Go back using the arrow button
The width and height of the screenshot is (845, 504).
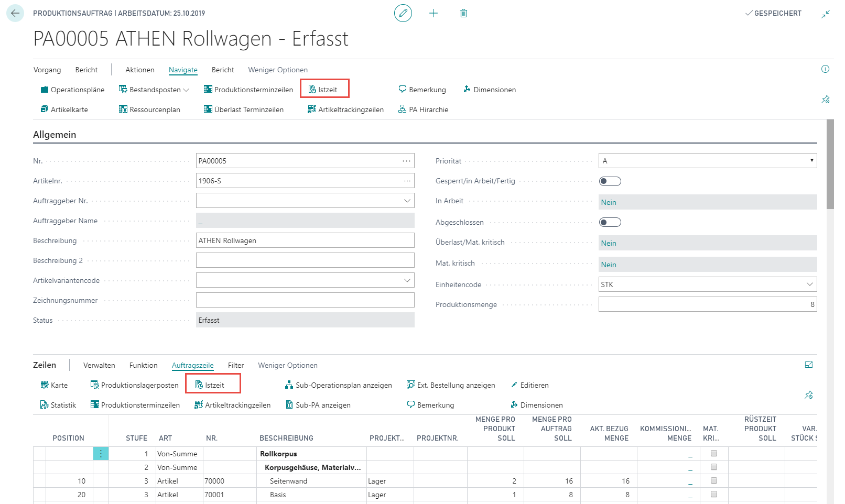pyautogui.click(x=15, y=13)
